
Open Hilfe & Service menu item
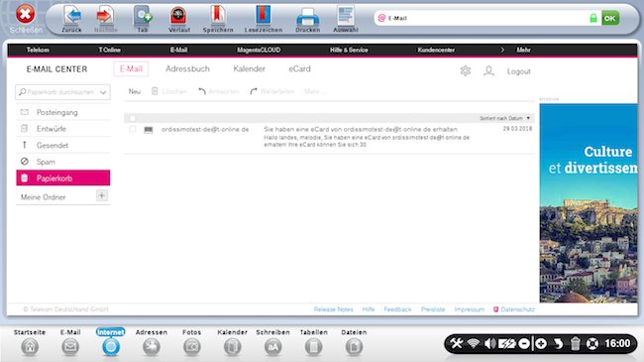tap(349, 50)
